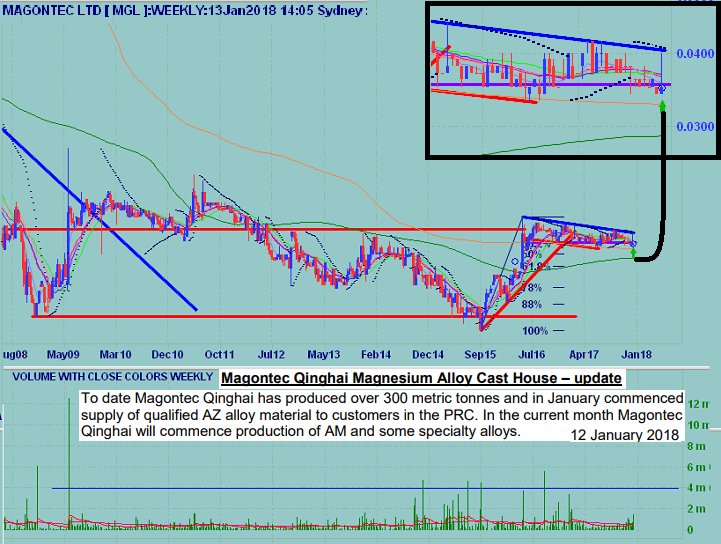Click the '12 January 2018' date text

pos(624,435)
